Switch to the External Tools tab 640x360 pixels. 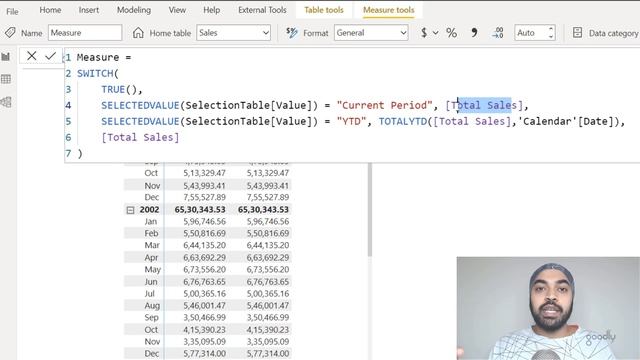pos(262,10)
